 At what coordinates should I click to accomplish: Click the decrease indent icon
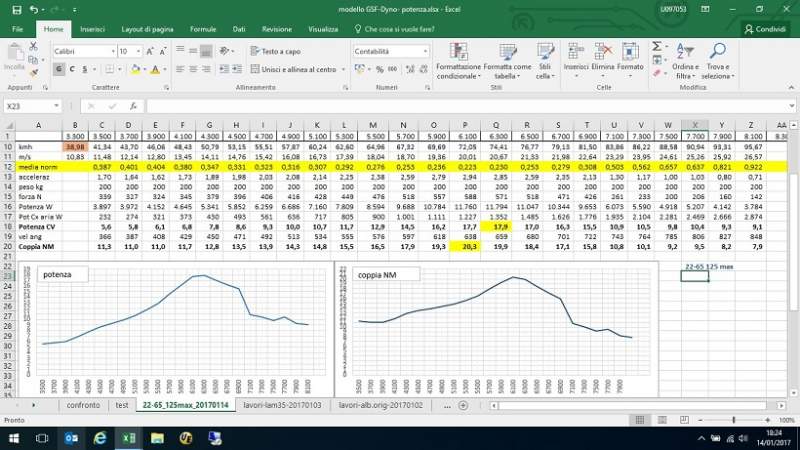pos(224,69)
